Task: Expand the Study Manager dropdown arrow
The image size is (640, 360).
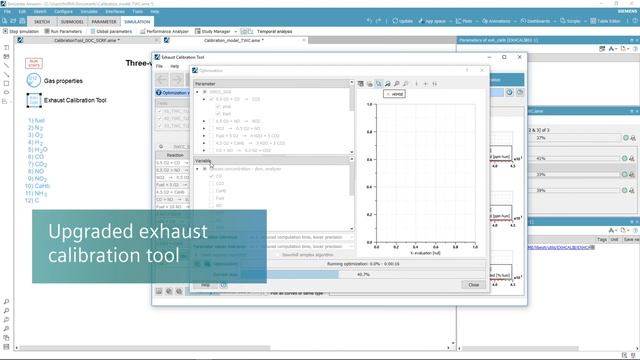Action: [x=236, y=31]
